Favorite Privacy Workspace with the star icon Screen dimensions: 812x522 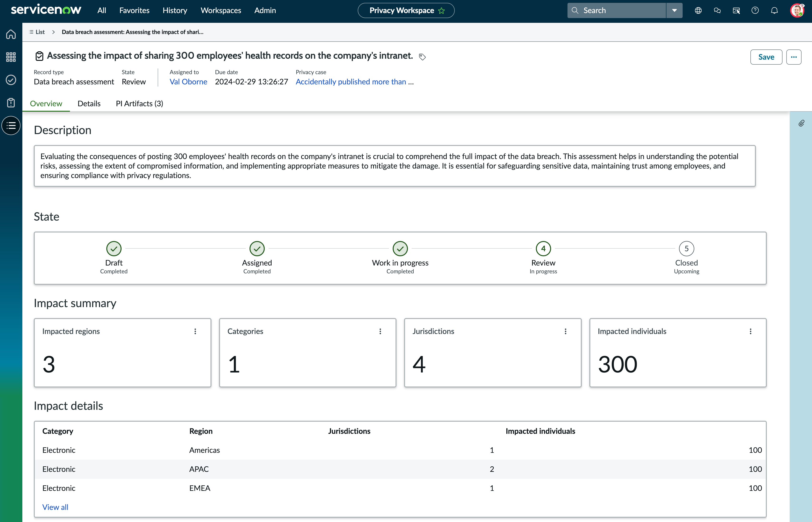(x=441, y=10)
